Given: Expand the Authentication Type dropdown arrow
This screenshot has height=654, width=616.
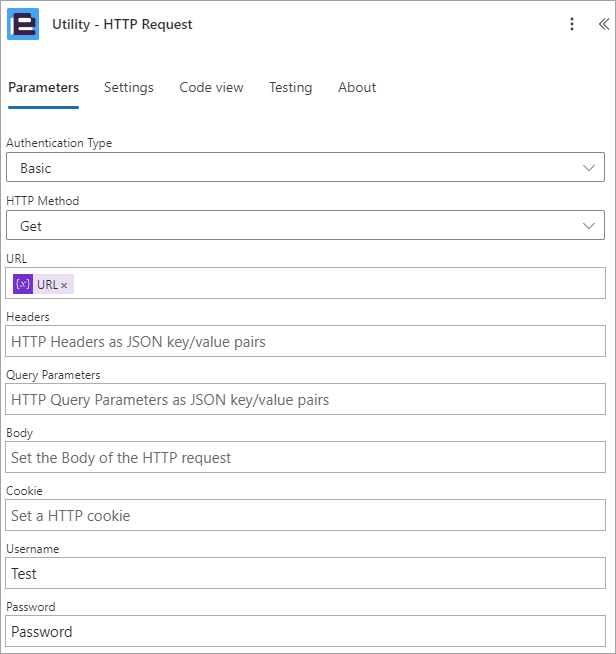Looking at the screenshot, I should click(x=588, y=168).
